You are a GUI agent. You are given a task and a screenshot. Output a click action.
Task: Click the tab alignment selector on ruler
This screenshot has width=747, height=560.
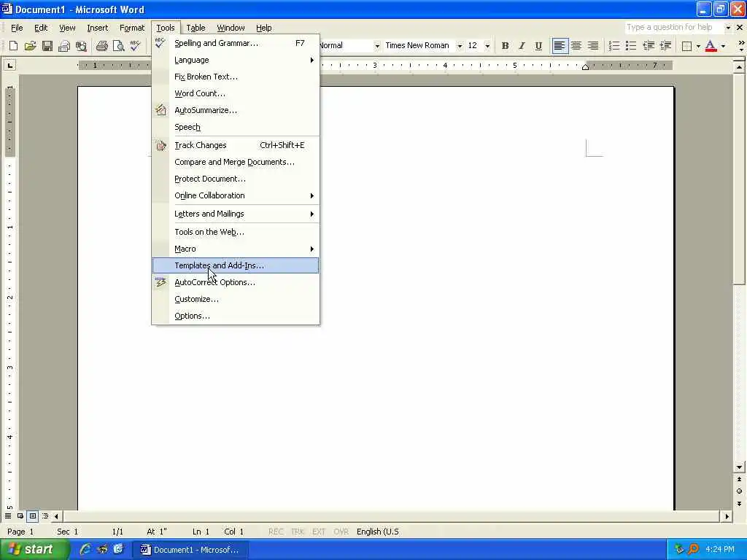[9, 65]
